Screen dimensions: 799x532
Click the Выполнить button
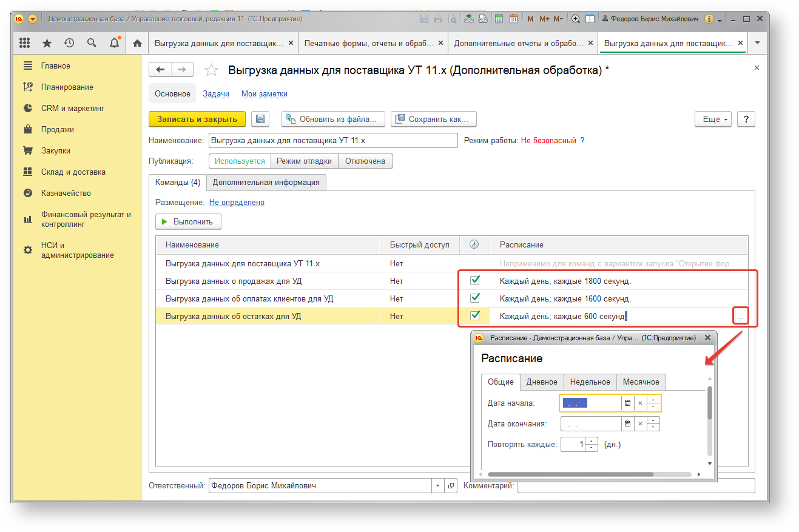(188, 222)
